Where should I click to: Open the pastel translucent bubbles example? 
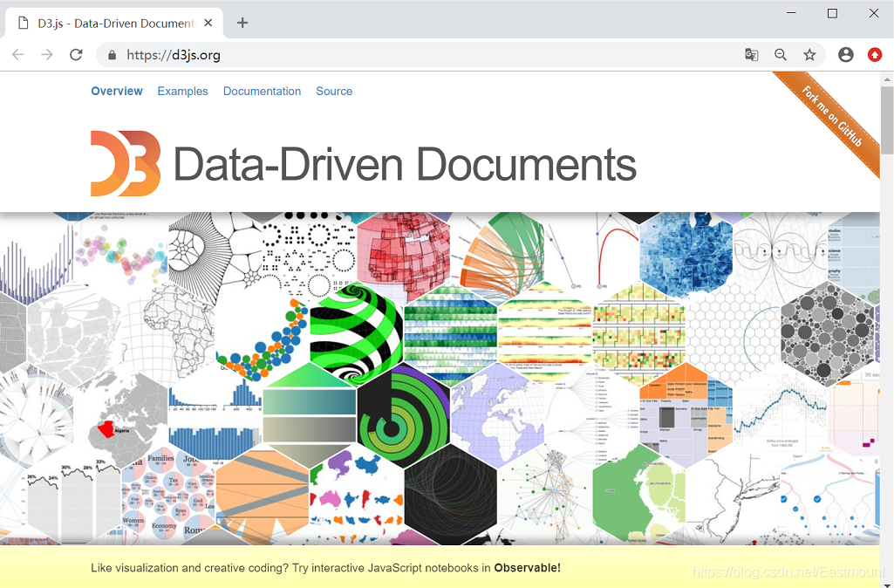121,254
